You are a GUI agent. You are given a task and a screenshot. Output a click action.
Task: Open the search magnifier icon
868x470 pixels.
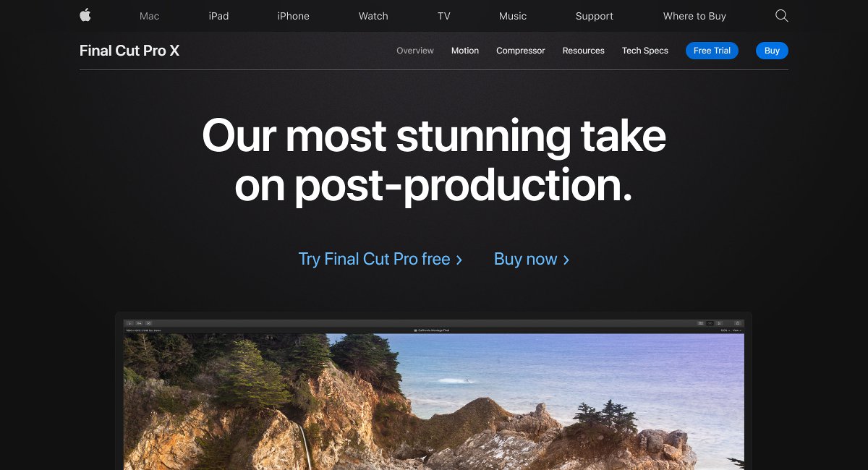pyautogui.click(x=781, y=16)
